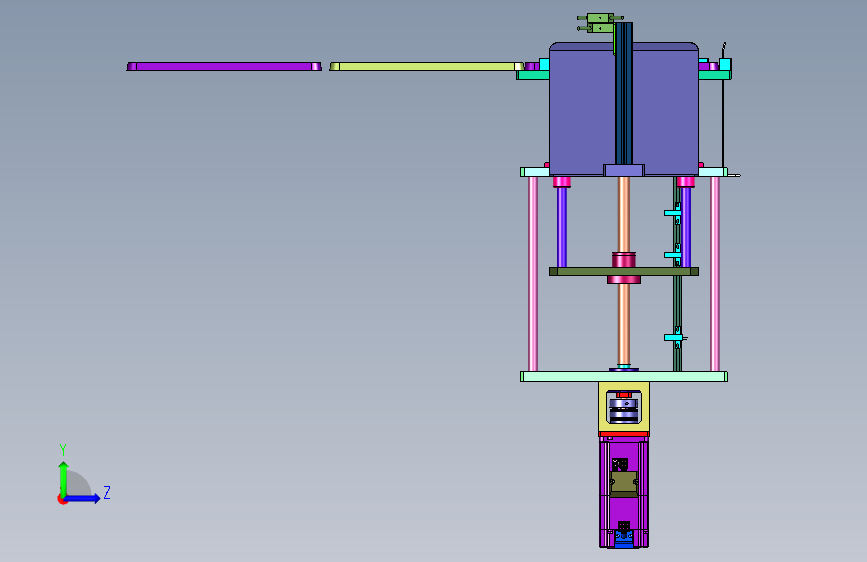Select the cyan block at the housing's top right
The image size is (867, 562).
click(x=725, y=65)
